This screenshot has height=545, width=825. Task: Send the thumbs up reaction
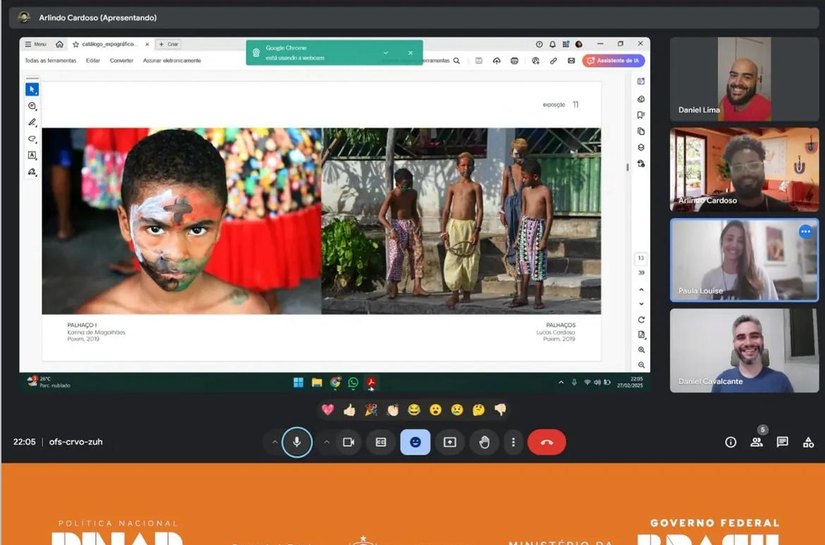coord(349,410)
